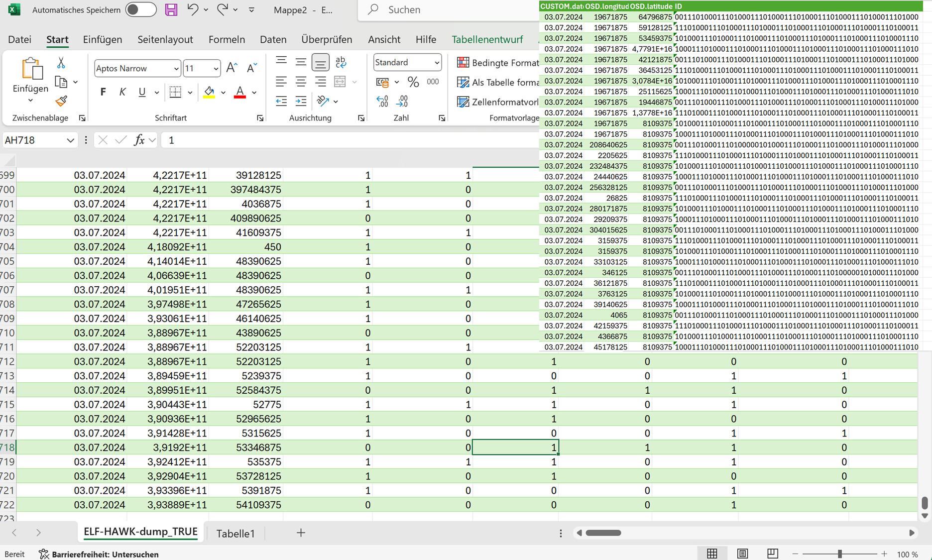Open Zellenformatvorlagen
The height and width of the screenshot is (560, 932).
point(498,102)
